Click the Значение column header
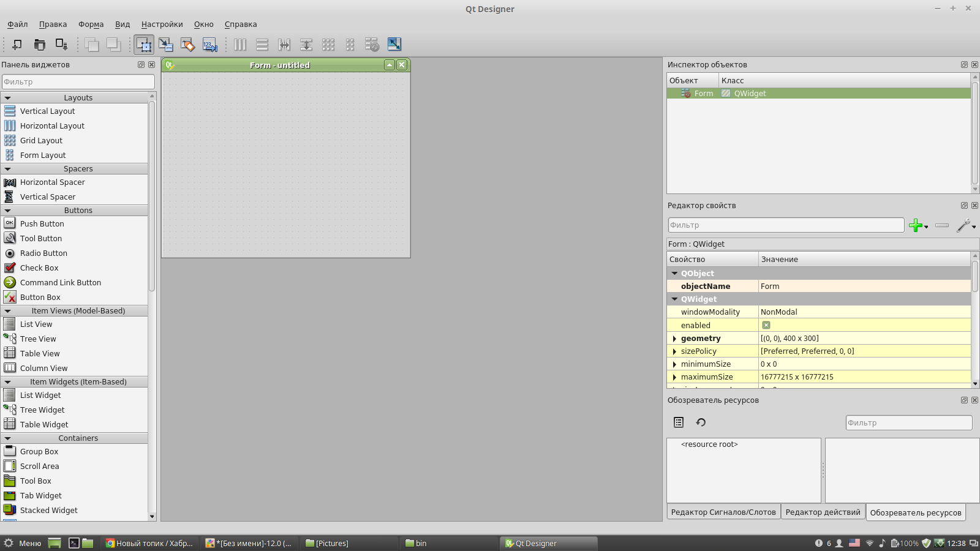This screenshot has height=551, width=980. click(x=864, y=259)
